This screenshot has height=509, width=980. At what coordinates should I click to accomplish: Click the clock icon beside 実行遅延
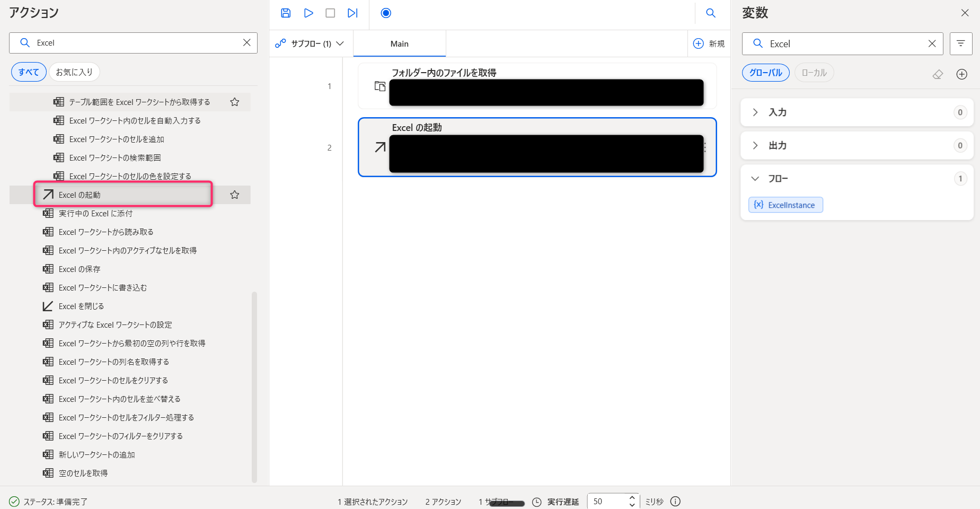tap(537, 502)
